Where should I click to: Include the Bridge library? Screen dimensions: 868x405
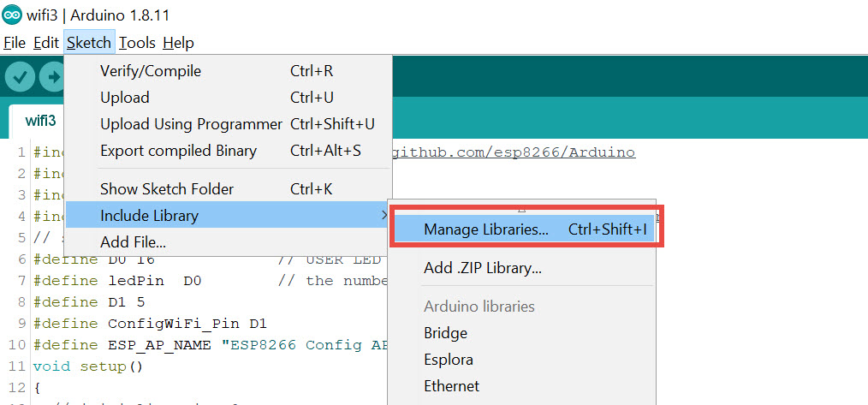[x=521, y=333]
